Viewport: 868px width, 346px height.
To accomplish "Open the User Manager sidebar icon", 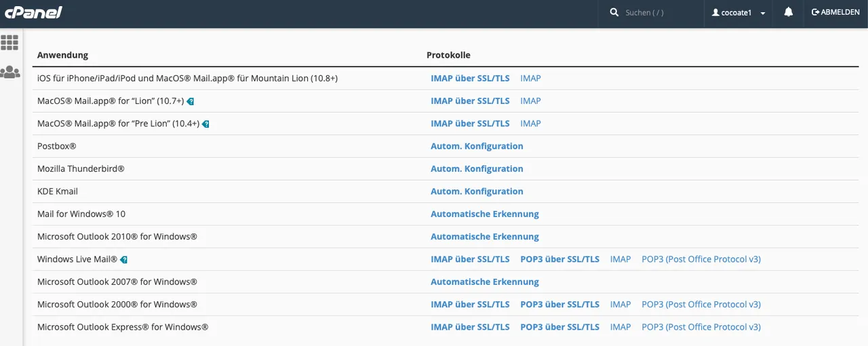I will (x=9, y=72).
